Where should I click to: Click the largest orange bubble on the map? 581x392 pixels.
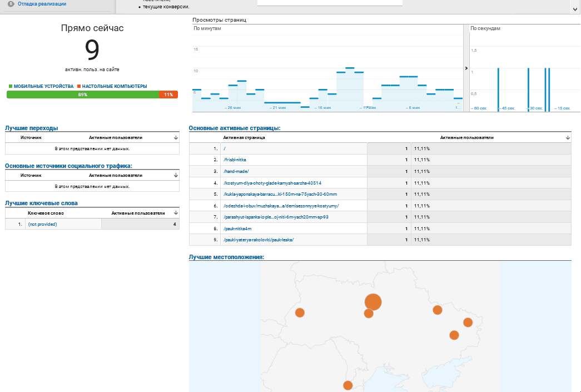373,302
